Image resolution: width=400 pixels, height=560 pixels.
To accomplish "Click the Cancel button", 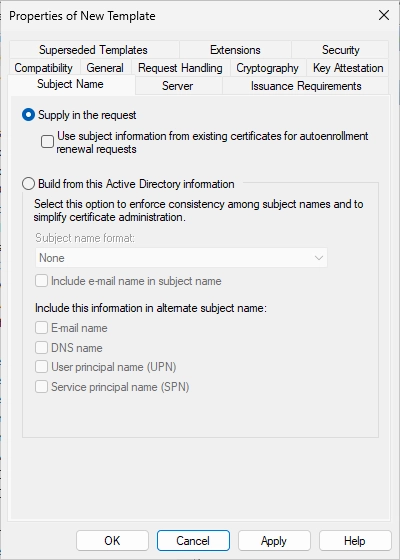I will [x=193, y=541].
